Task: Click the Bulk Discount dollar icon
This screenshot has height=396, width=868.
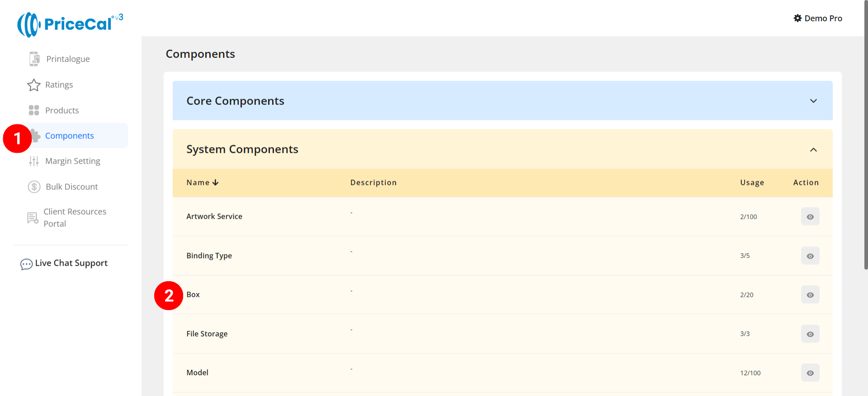Action: [x=34, y=187]
